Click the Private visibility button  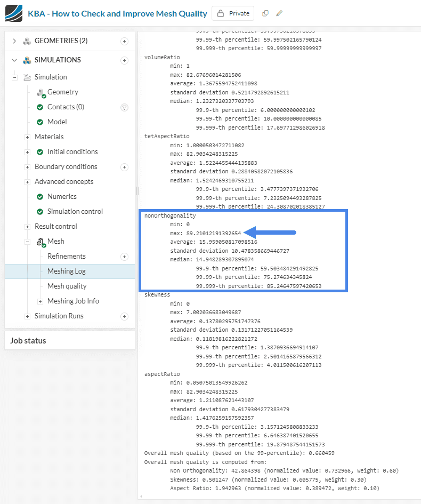(233, 13)
